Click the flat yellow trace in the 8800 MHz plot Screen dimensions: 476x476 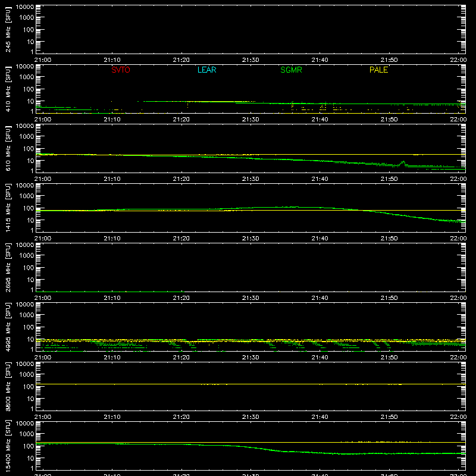coord(250,384)
